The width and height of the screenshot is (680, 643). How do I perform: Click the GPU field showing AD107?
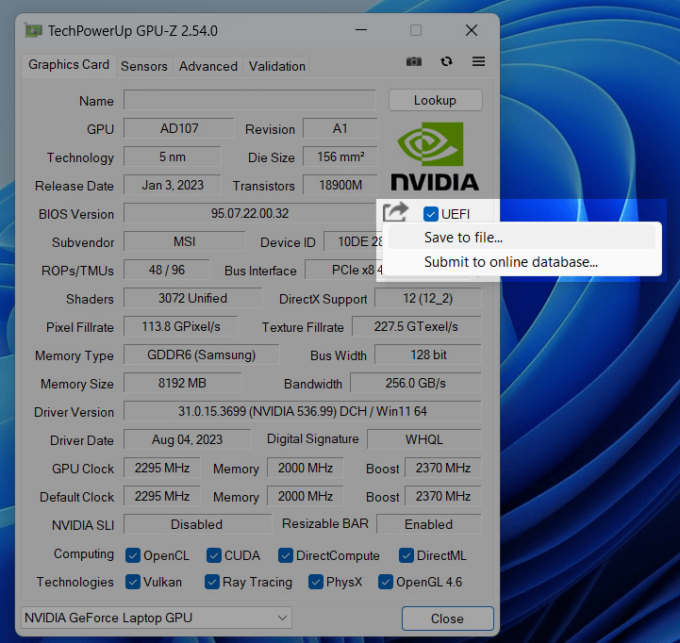coord(179,128)
